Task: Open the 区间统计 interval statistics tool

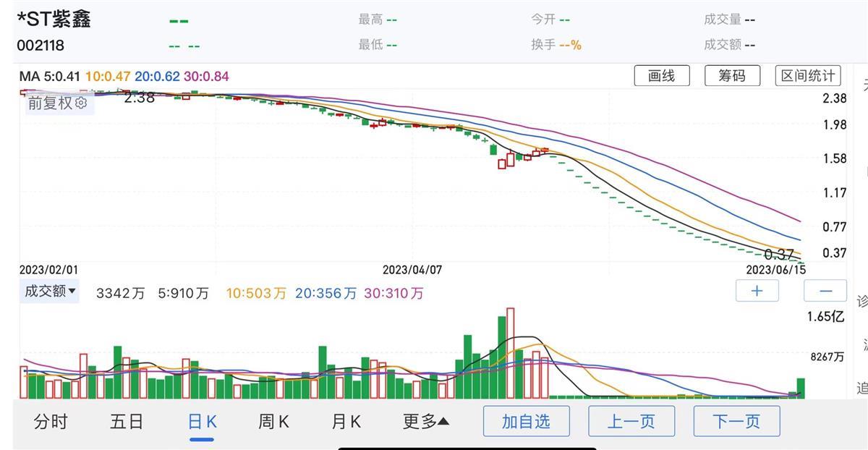Action: click(808, 75)
